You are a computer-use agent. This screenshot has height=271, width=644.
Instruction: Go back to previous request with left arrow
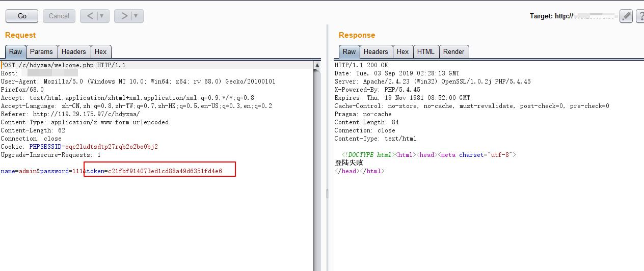click(x=90, y=16)
